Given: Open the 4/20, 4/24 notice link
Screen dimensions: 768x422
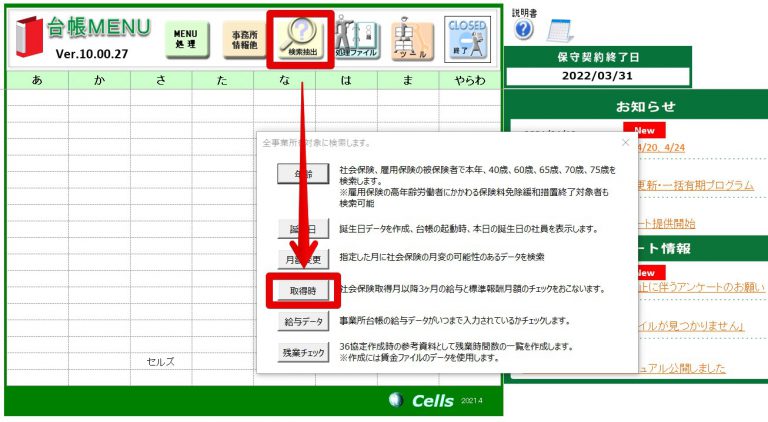Looking at the screenshot, I should (661, 147).
